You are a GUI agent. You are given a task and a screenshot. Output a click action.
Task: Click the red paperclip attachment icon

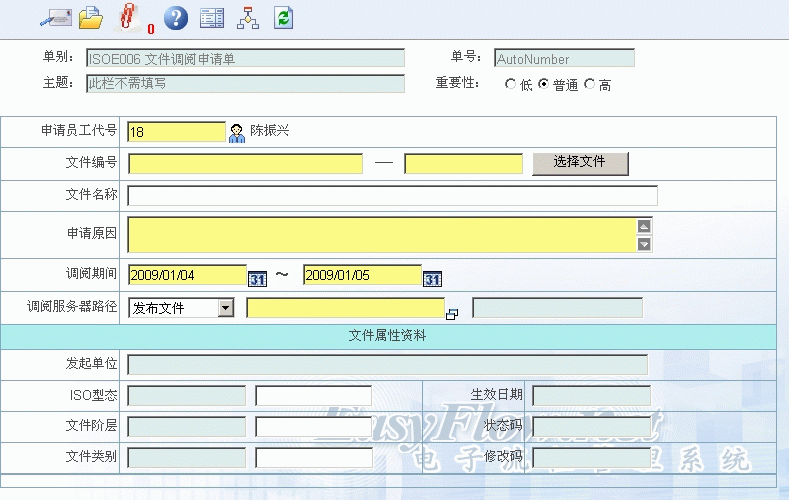pyautogui.click(x=127, y=17)
